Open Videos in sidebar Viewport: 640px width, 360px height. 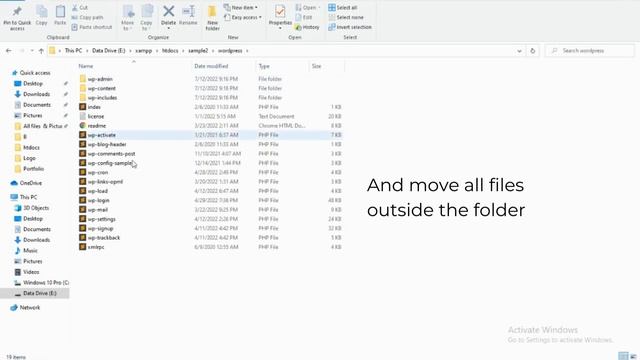31,272
